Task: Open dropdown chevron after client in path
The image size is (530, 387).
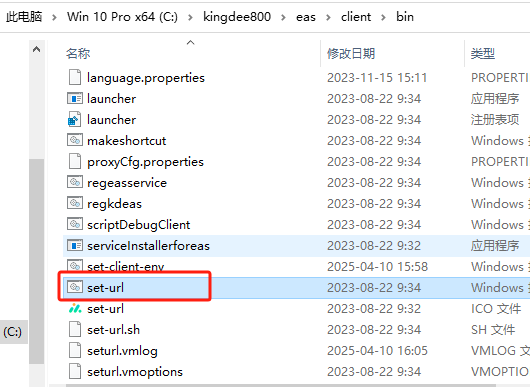Action: (383, 17)
